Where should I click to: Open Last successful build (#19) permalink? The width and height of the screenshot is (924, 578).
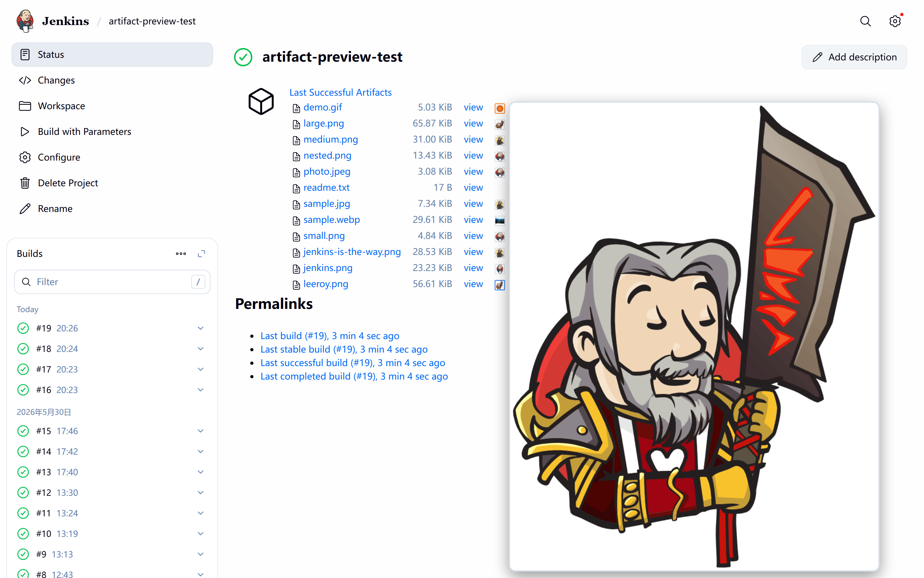pos(353,363)
